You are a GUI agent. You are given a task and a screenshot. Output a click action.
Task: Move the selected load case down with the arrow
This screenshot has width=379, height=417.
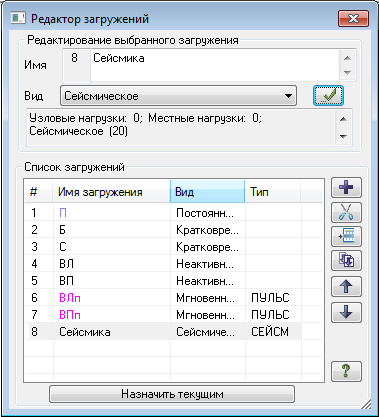[x=346, y=312]
